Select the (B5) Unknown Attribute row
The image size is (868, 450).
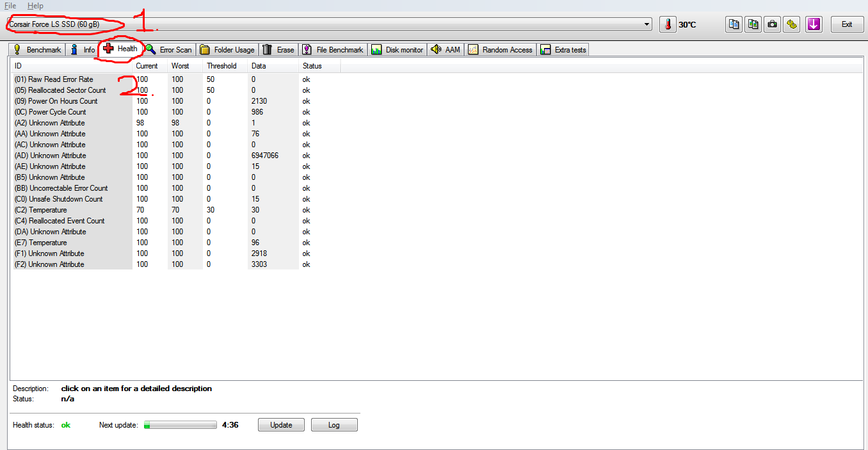(x=176, y=177)
